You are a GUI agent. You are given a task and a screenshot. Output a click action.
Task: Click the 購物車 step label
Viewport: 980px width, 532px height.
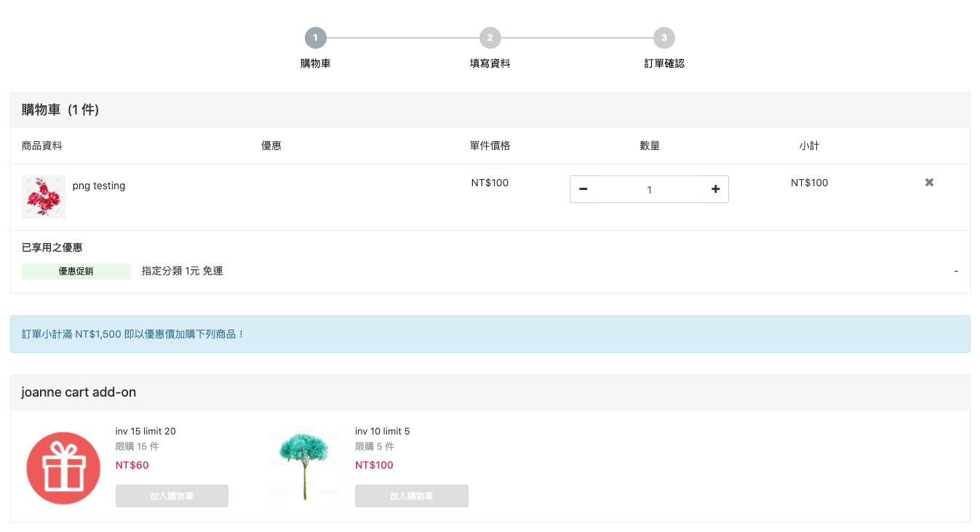point(316,63)
